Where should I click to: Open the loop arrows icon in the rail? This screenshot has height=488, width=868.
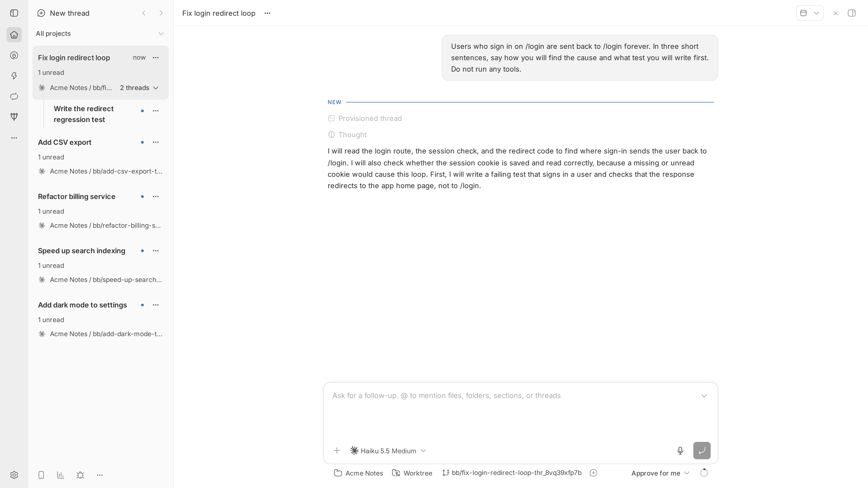tap(14, 97)
